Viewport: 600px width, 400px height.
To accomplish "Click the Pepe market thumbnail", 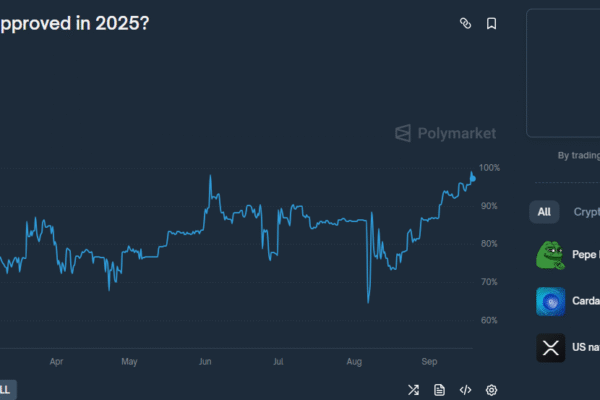I will coord(550,255).
